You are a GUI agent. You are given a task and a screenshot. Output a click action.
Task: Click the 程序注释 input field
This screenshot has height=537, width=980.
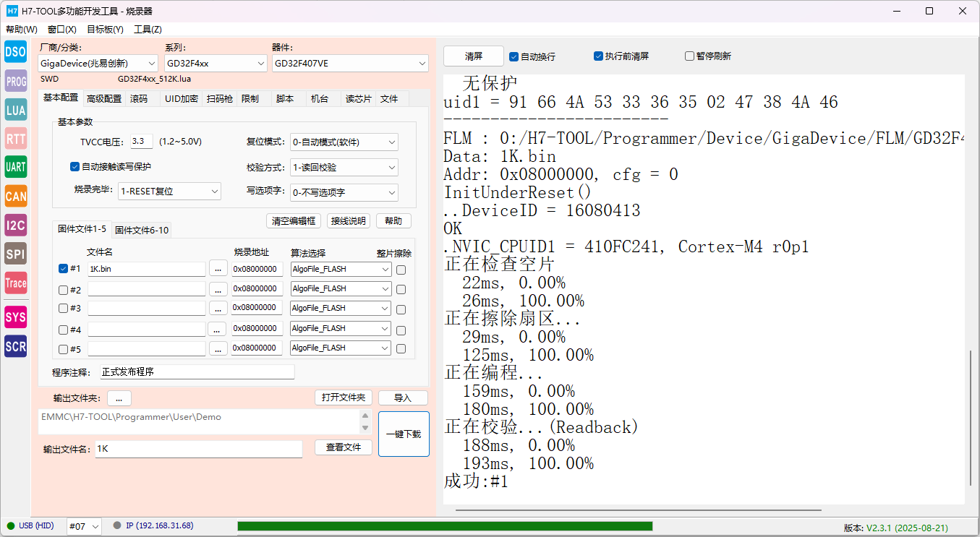click(197, 372)
